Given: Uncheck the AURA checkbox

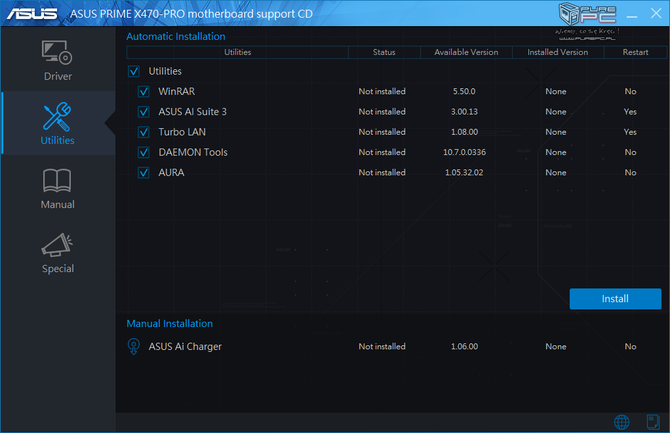Looking at the screenshot, I should coord(144,173).
